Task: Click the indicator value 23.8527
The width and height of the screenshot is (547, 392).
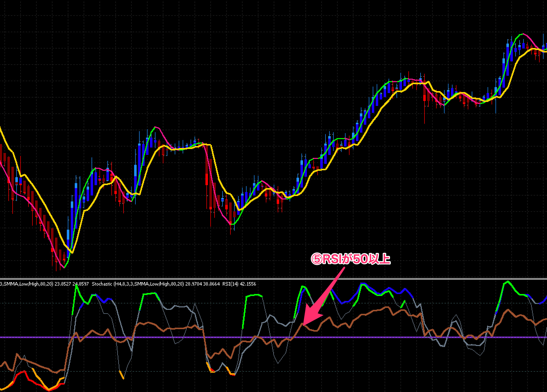Action: click(x=63, y=284)
